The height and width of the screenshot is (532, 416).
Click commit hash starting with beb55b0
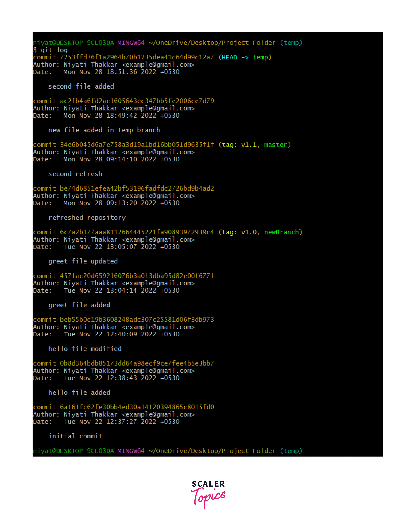pyautogui.click(x=137, y=320)
